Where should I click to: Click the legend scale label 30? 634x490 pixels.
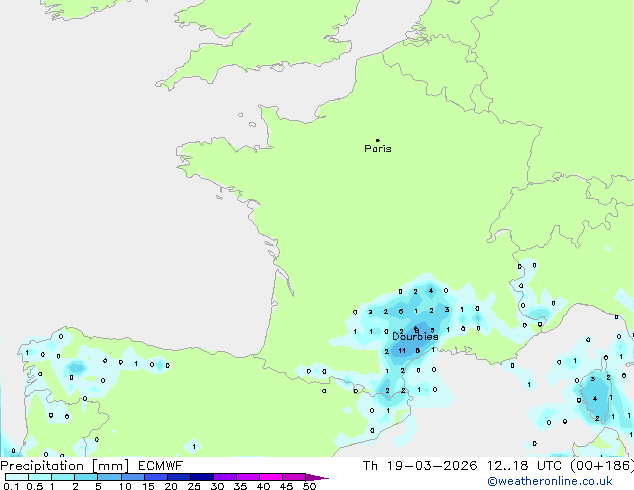point(217,486)
